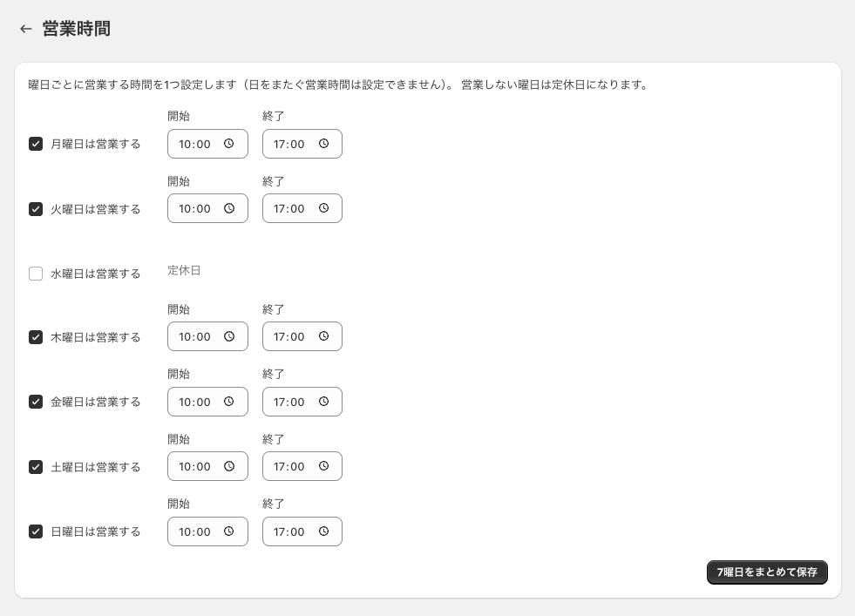
Task: Uncheck 日曜日は営業する checkbox
Action: [36, 531]
